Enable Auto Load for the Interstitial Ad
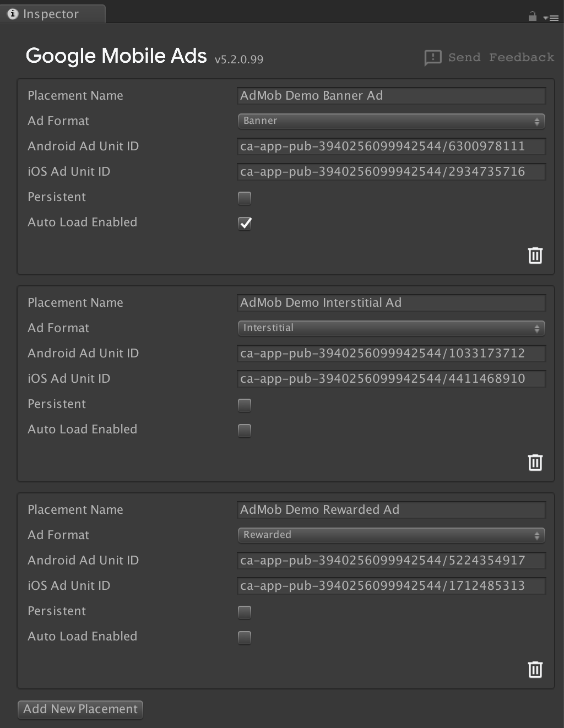Screen dimensions: 564x728 [245, 430]
